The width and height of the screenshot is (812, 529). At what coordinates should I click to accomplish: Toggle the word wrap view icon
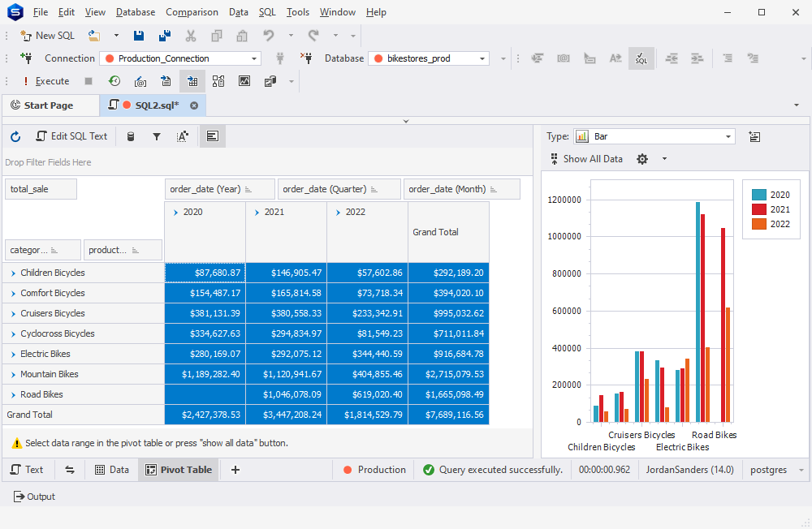[212, 136]
